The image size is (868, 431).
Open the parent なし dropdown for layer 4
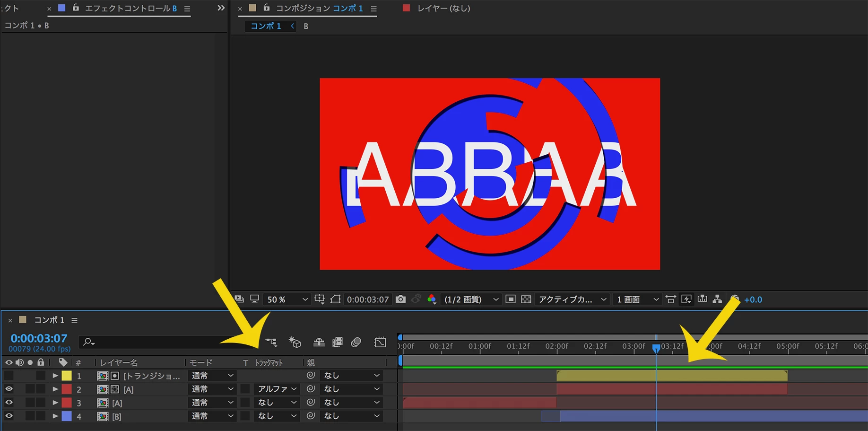(351, 416)
